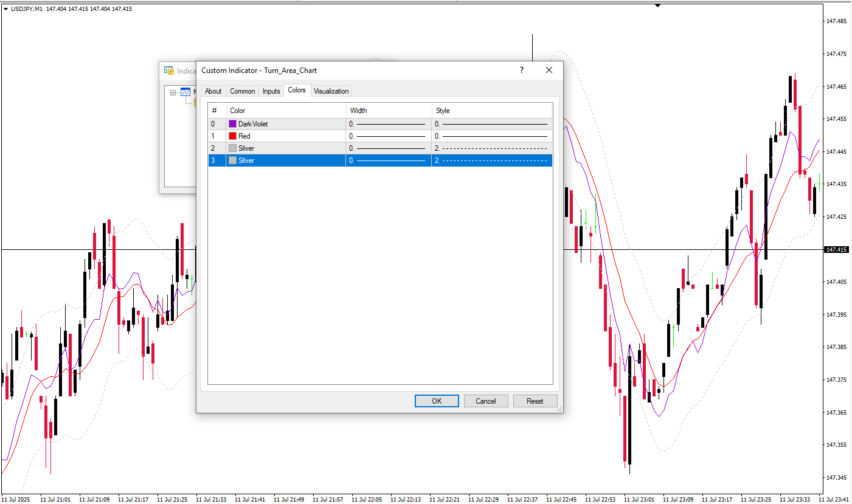Click the Silver color swatch in row 2
This screenshot has width=852, height=504.
coord(232,148)
